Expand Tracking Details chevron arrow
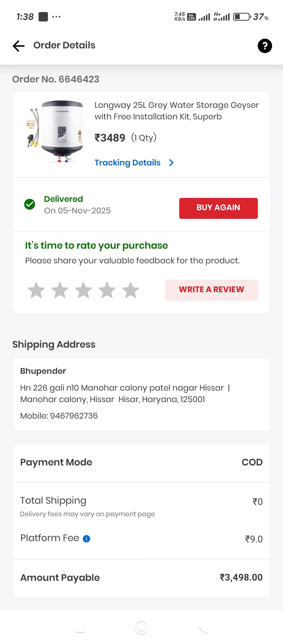 171,163
